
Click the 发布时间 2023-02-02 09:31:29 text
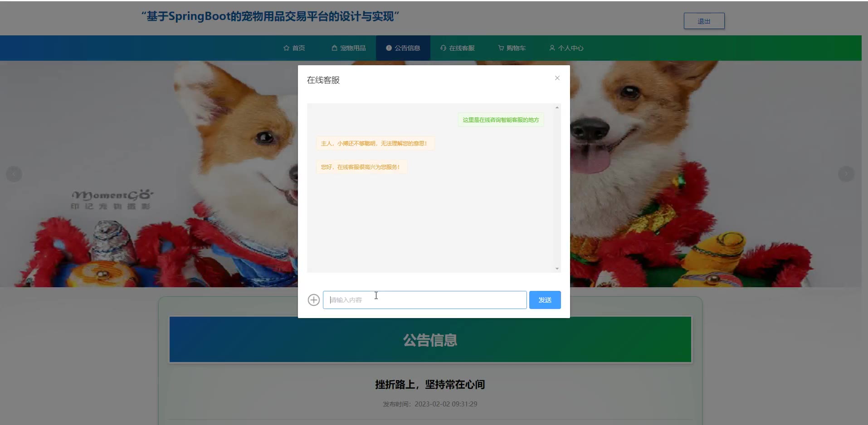click(430, 404)
